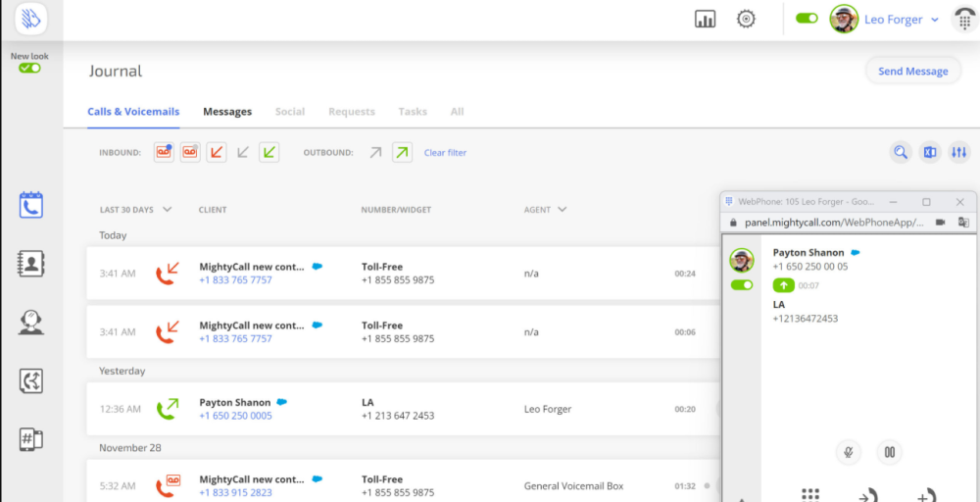Click the Salesforce icon in WebPhone caller info
980x502 pixels.
pyautogui.click(x=855, y=253)
